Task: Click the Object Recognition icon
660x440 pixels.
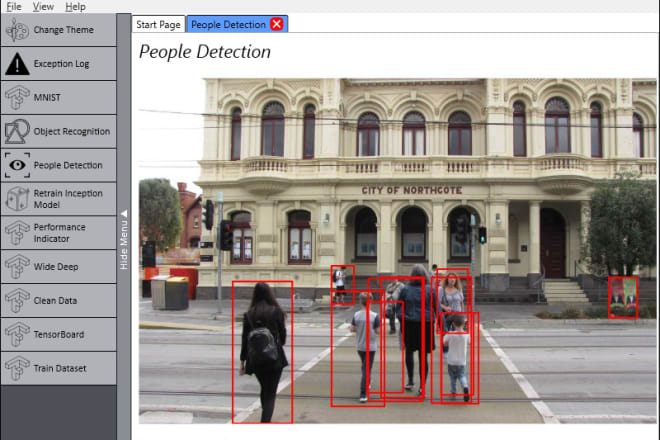Action: 17,131
